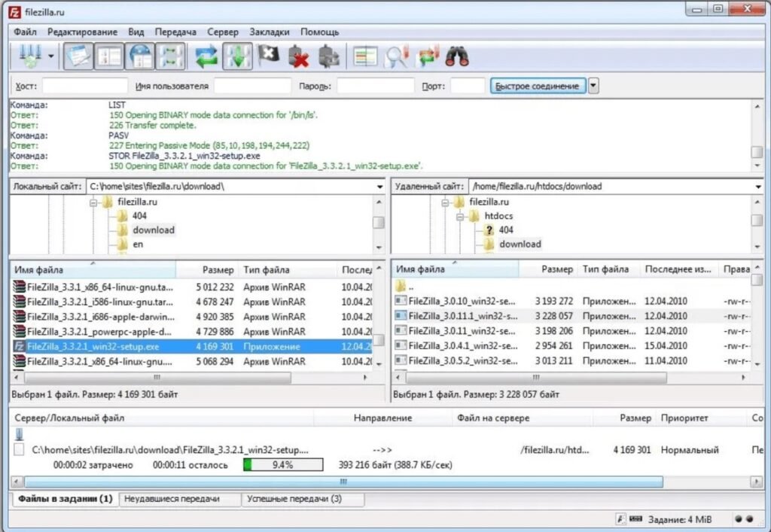Click queue panel horizontal scrollbar

point(343,482)
